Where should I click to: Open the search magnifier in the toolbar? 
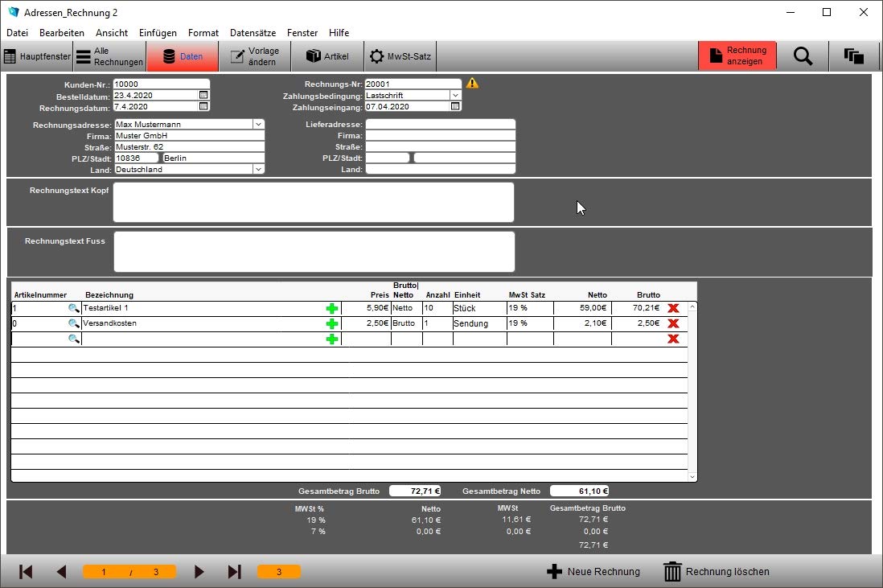click(x=803, y=56)
